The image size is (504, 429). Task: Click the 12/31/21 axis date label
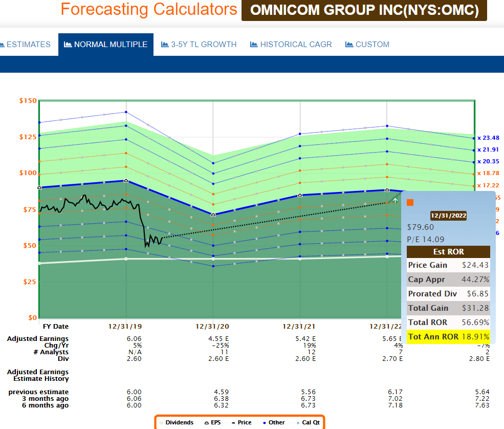click(x=299, y=327)
